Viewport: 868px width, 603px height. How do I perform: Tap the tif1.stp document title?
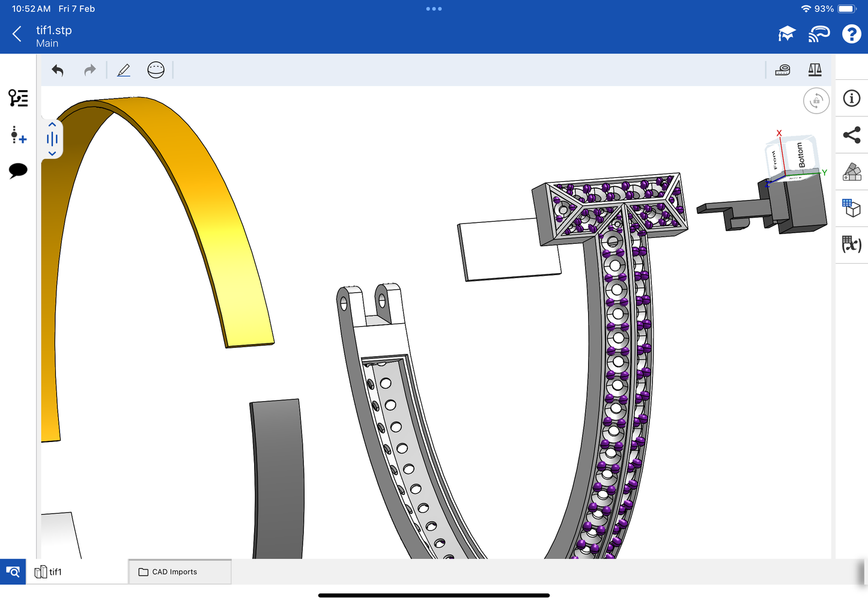point(53,30)
